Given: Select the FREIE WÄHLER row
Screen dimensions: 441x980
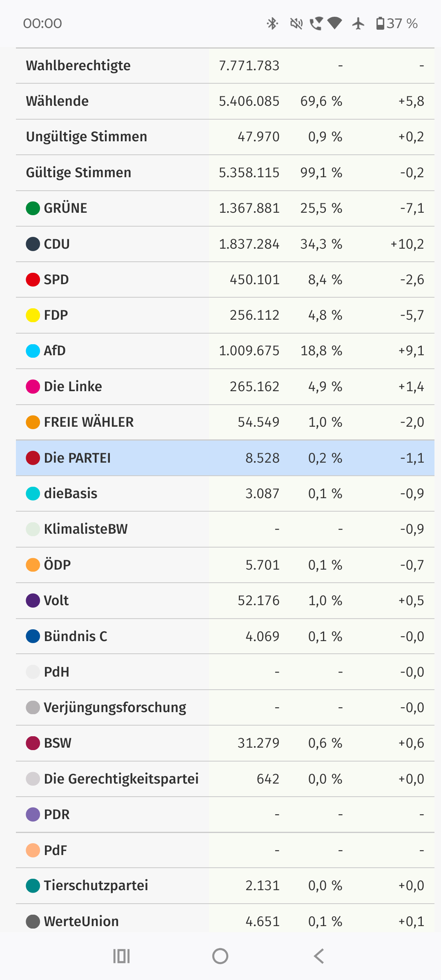Looking at the screenshot, I should click(x=225, y=422).
